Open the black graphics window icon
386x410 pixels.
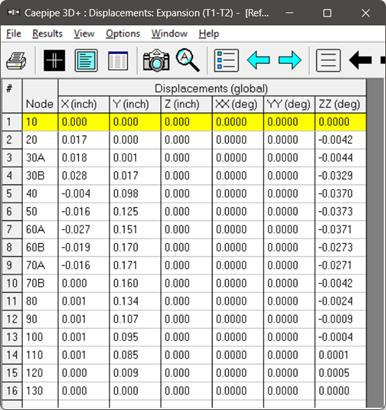(x=54, y=60)
